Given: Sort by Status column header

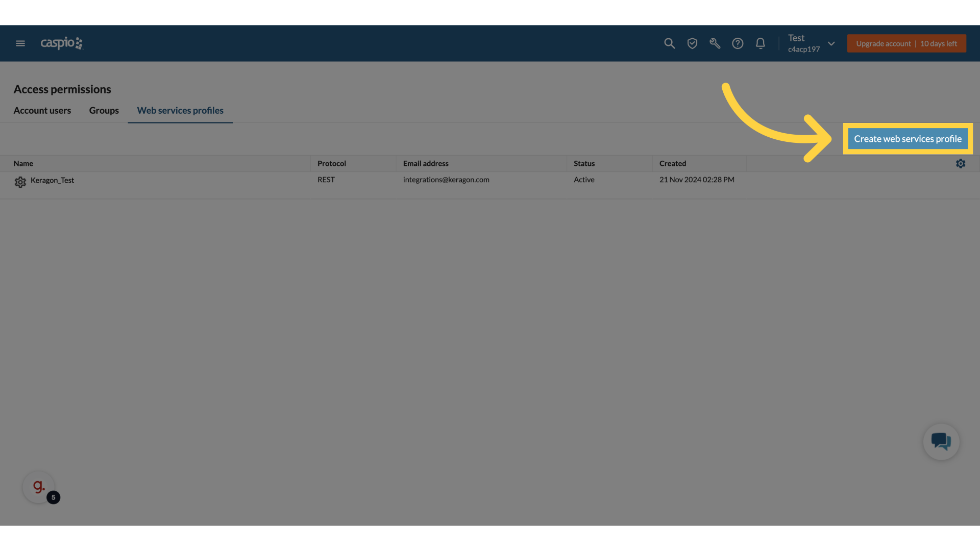Looking at the screenshot, I should (584, 164).
